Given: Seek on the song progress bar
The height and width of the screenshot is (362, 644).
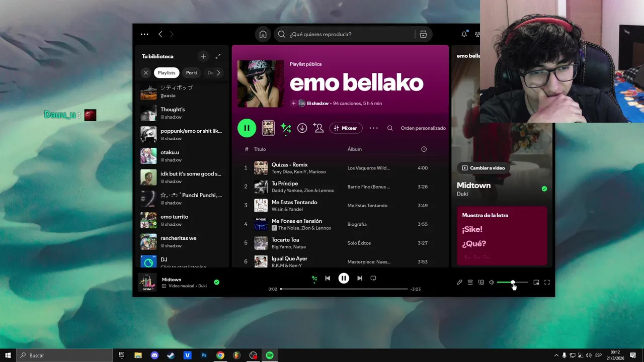Looking at the screenshot, I should coord(344,289).
